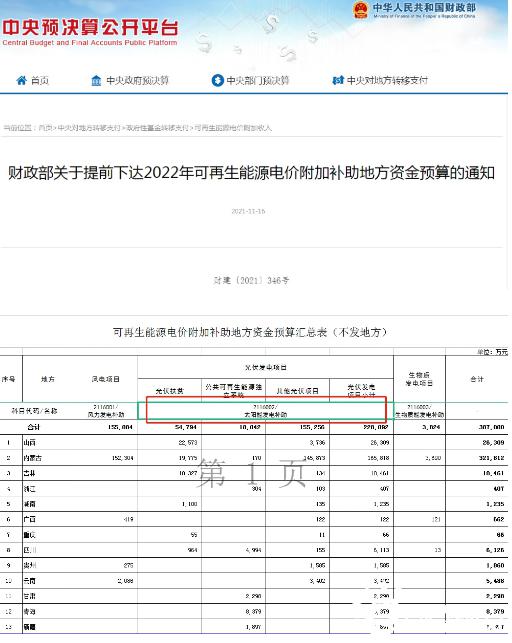Click the 光伏扶贫 column header
This screenshot has width=512, height=643.
[x=169, y=391]
